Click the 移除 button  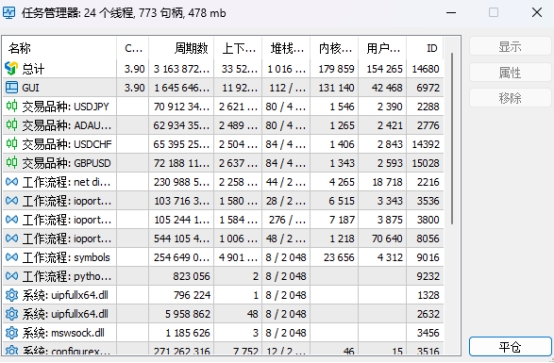[510, 98]
